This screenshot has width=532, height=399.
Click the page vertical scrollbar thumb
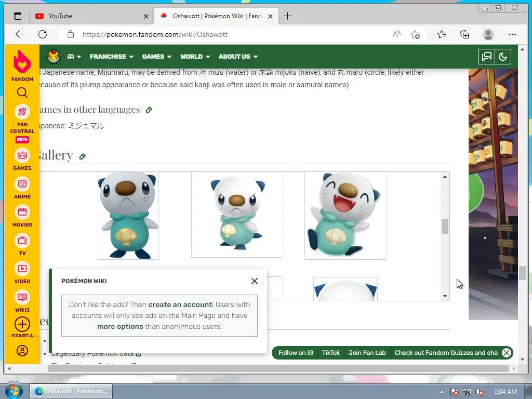tap(522, 273)
